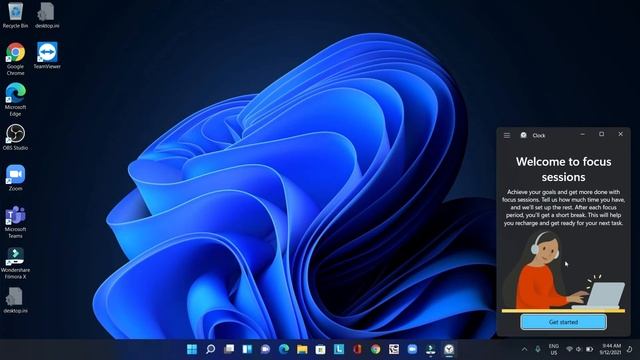
Task: Open the Clock app hamburger menu
Action: (507, 135)
